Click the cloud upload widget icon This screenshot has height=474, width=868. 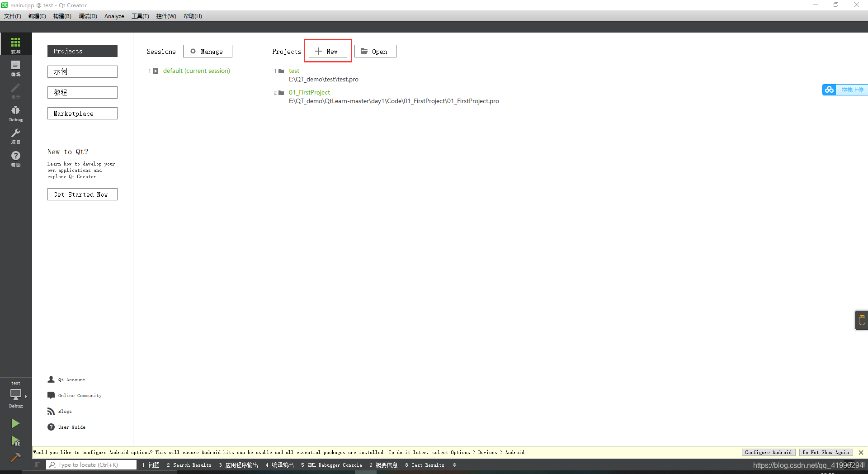coord(829,90)
